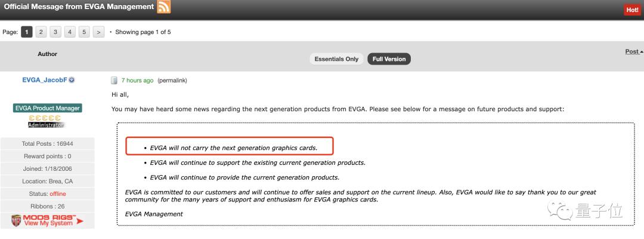This screenshot has height=239, width=644.
Task: Go to page 2
Action: click(41, 32)
